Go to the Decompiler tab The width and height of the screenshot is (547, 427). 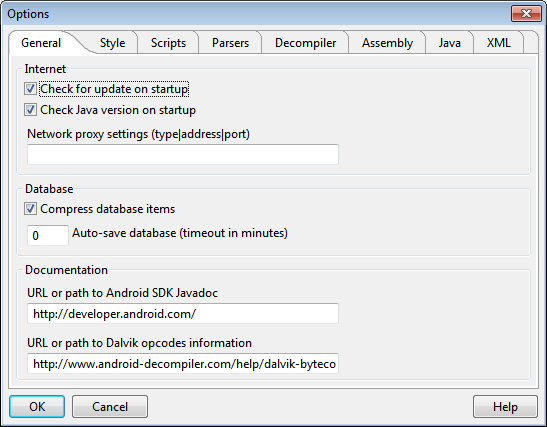click(x=305, y=43)
